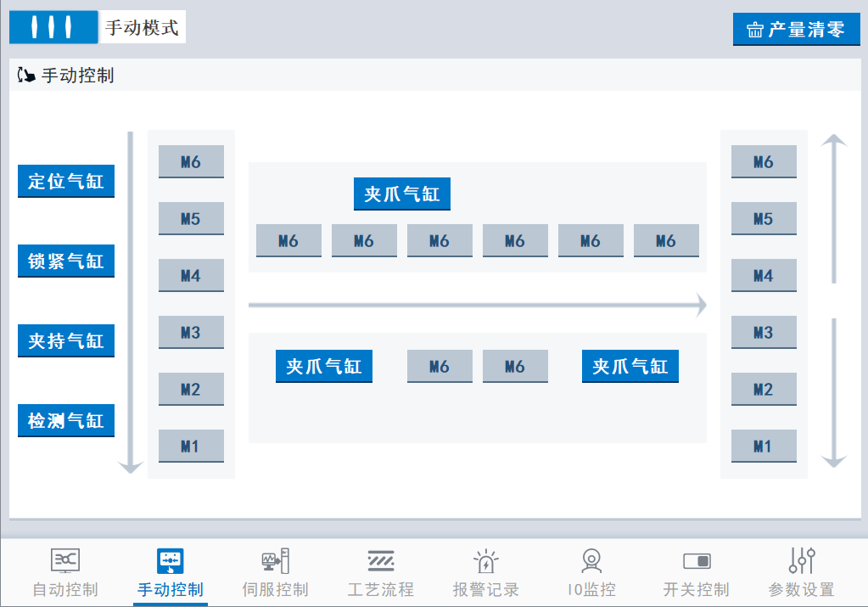Click the blue logo icon beside 手动模式
Image resolution: width=868 pixels, height=607 pixels.
pos(53,27)
